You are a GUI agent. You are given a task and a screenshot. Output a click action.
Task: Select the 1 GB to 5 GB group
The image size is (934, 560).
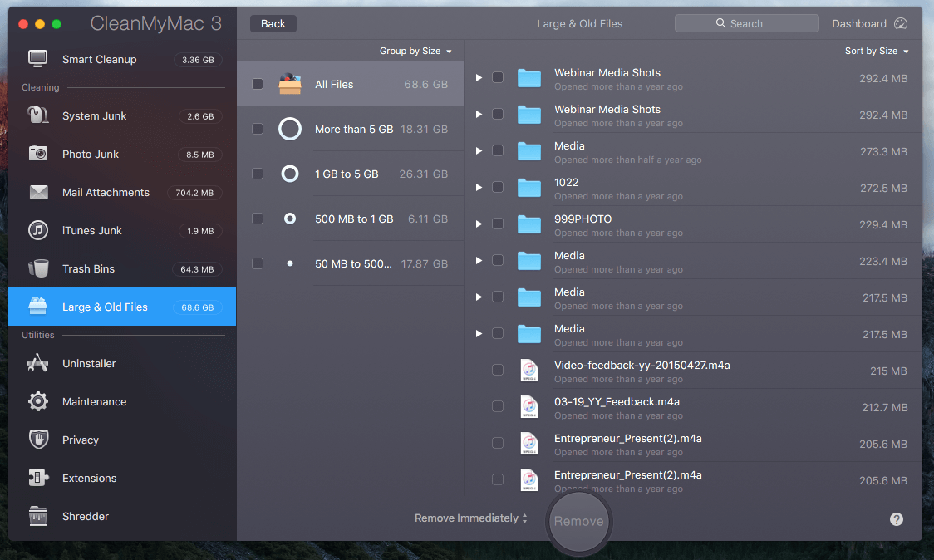point(351,174)
